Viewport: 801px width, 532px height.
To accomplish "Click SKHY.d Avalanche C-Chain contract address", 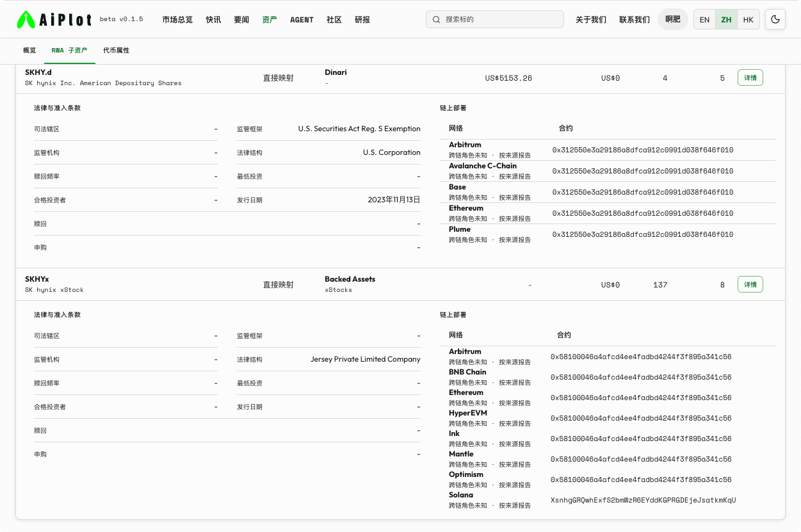I will tap(643, 171).
